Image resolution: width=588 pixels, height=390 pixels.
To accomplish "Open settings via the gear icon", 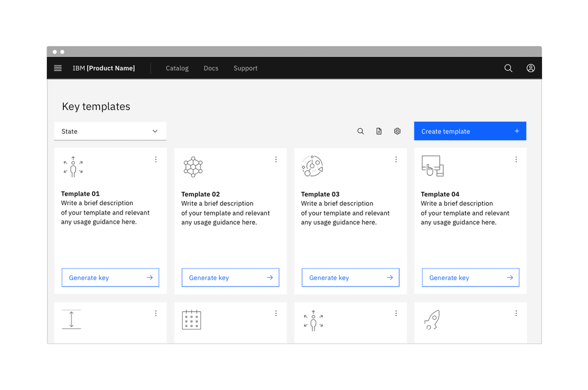I will point(397,132).
